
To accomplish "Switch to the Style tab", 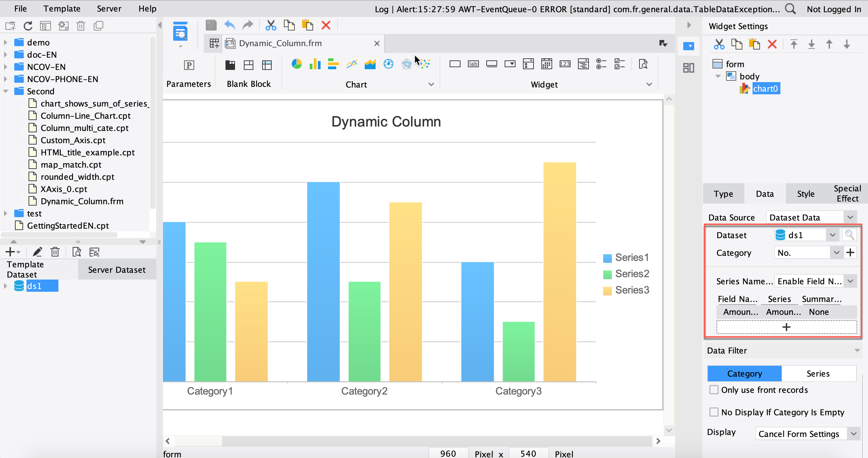I will click(x=805, y=193).
